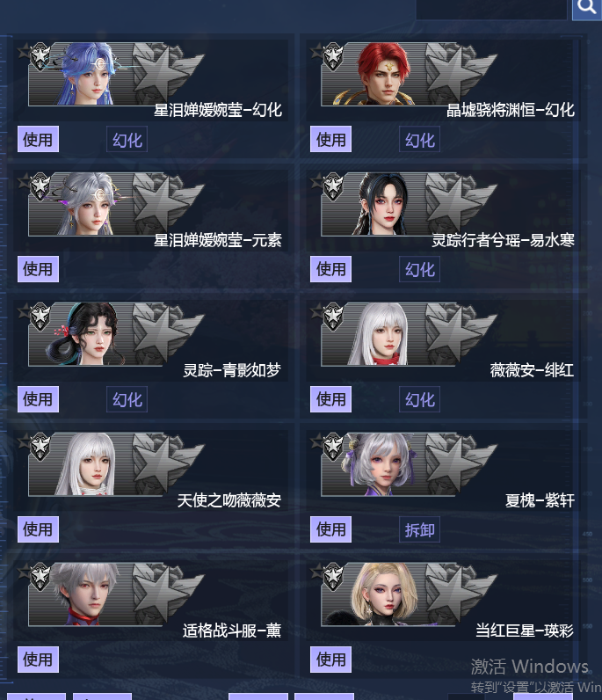Click star badge on 夏槐-紫轩 card

click(333, 447)
